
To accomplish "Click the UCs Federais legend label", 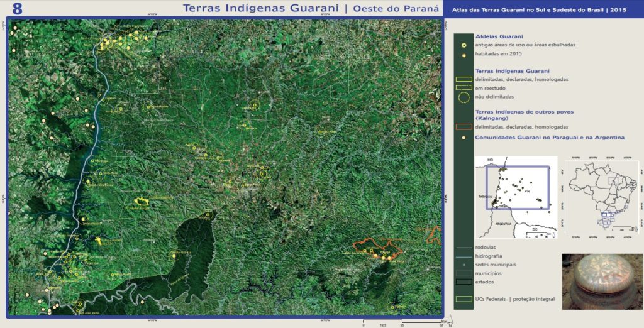I will (x=491, y=299).
